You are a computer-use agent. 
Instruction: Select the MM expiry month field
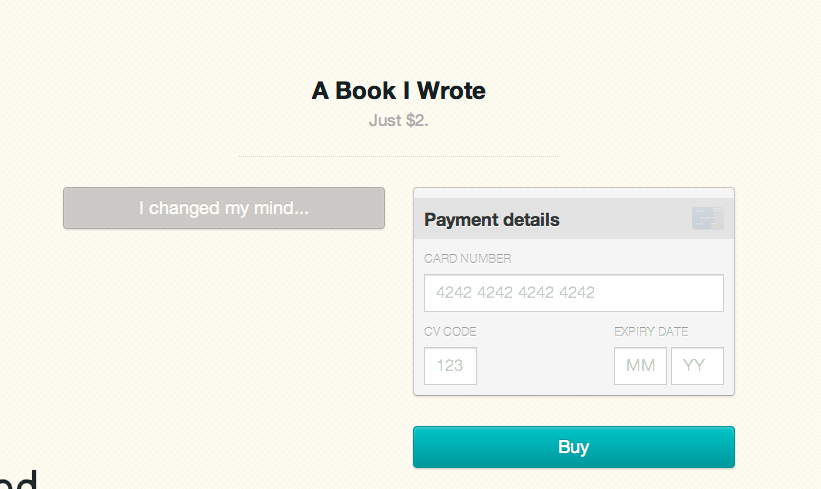[640, 366]
